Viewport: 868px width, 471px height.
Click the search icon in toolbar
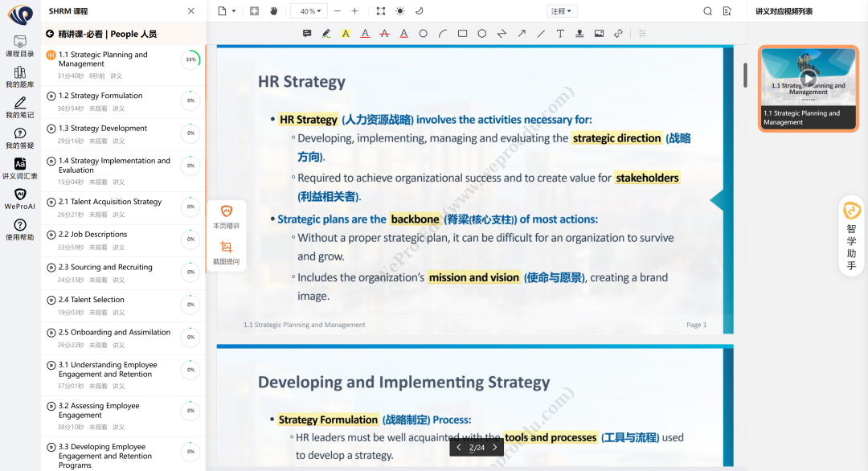pyautogui.click(x=707, y=11)
